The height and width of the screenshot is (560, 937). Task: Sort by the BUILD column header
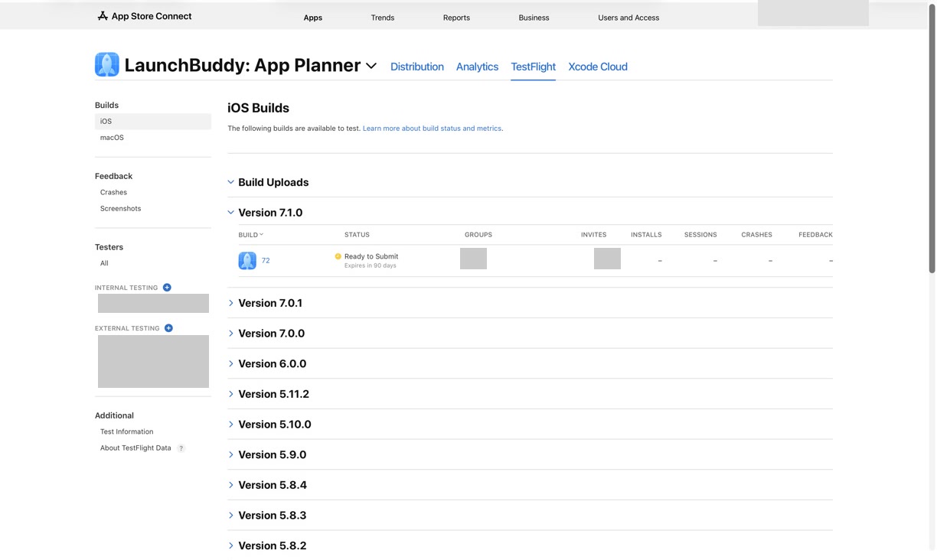(250, 235)
